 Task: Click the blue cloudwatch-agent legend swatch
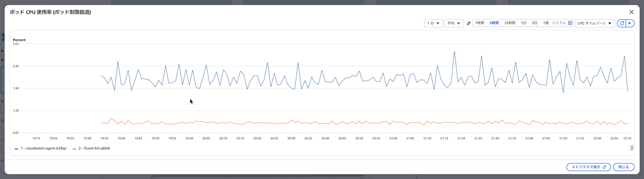click(x=16, y=149)
